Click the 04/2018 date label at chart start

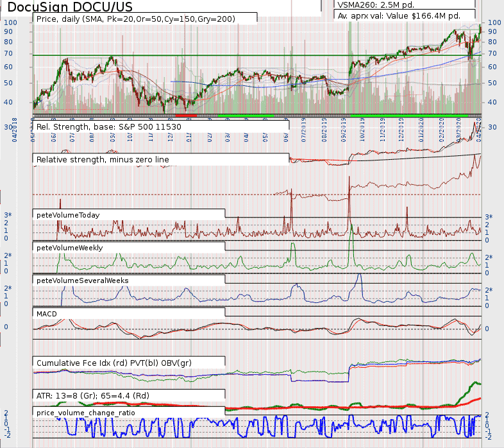pyautogui.click(x=15, y=130)
